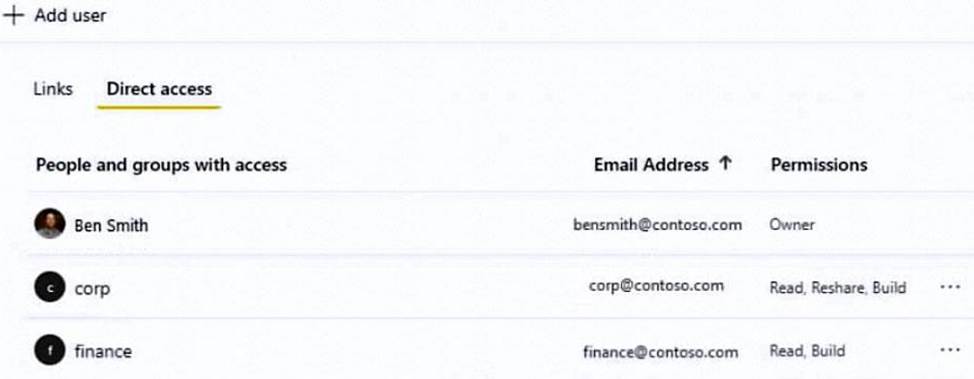Click the corp@contoso.com email address
The height and width of the screenshot is (379, 974).
[656, 286]
